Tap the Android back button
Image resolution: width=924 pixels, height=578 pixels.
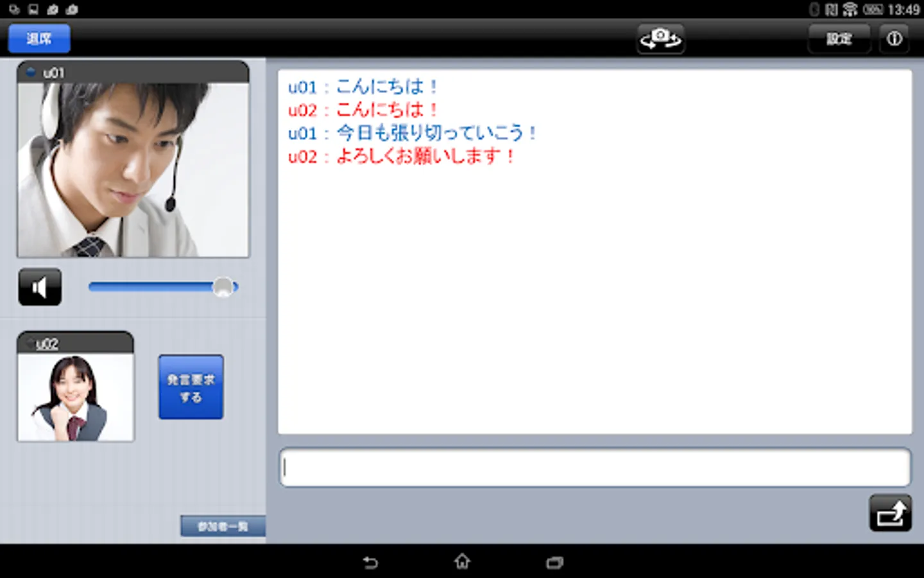[x=370, y=563]
